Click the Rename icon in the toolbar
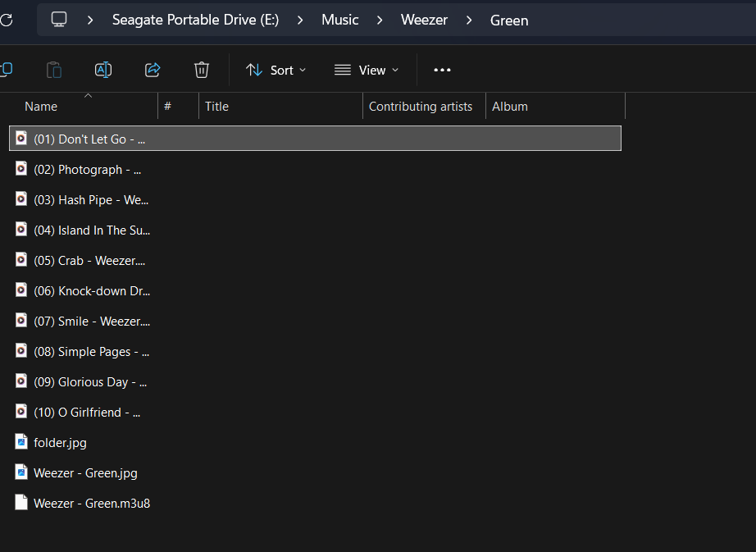Viewport: 756px width, 552px height. tap(103, 71)
